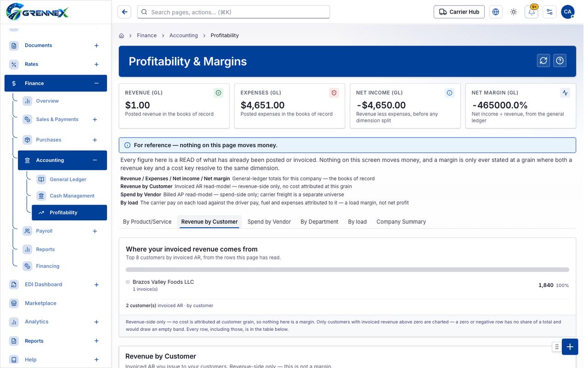Expand the Rates menu
Screen dimensions: 588x368
96,64
